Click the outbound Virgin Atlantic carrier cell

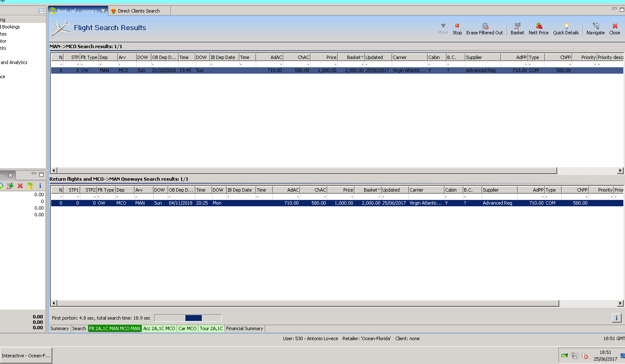click(x=409, y=70)
